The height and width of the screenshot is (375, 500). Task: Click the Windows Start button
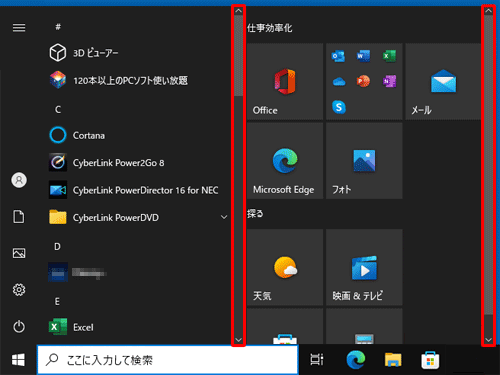pos(18,360)
